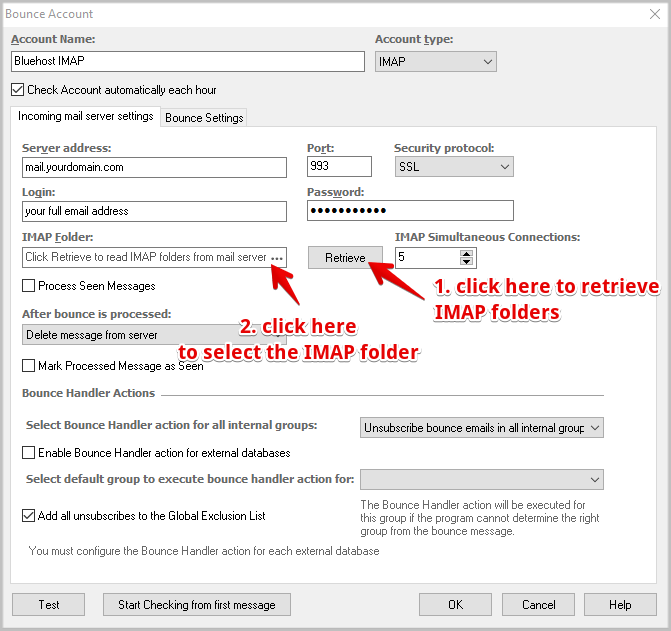Click the IMAP folder browse ellipsis button
The image size is (671, 631).
277,258
